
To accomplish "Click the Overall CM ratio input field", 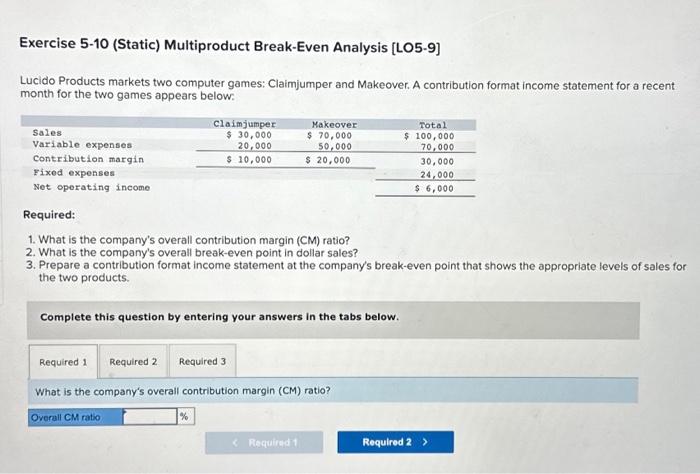I will (x=150, y=417).
